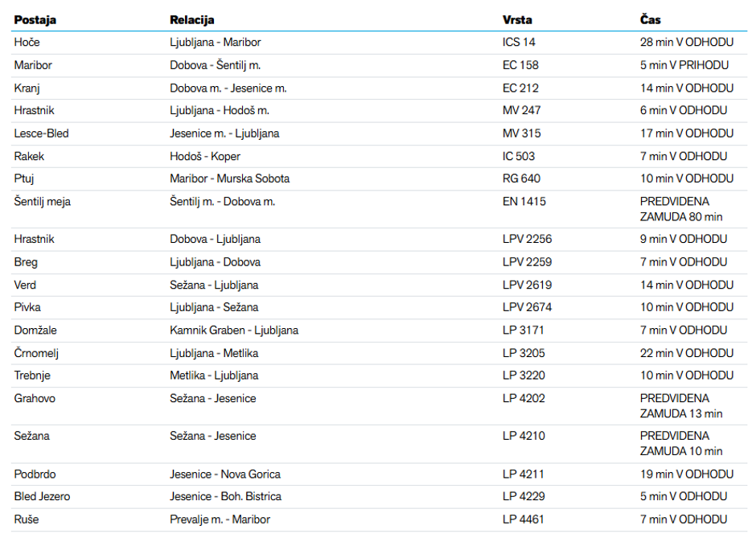Select train RG 640
Screen dimensions: 756x542
[x=521, y=179]
